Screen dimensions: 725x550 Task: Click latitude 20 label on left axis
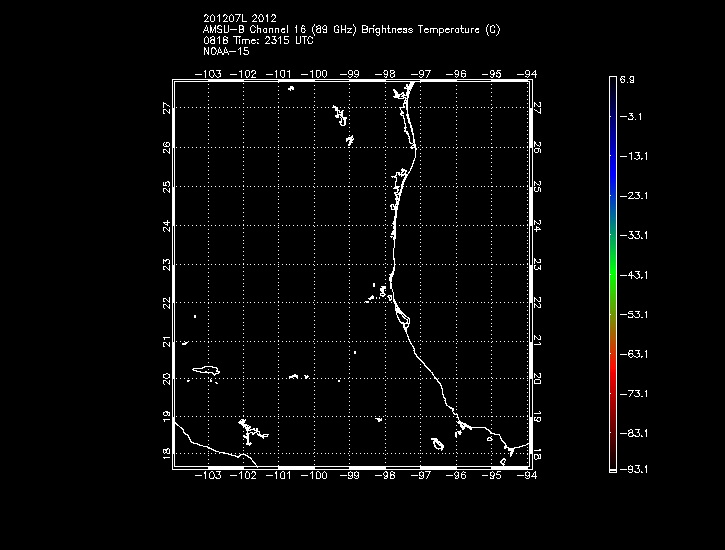click(166, 379)
